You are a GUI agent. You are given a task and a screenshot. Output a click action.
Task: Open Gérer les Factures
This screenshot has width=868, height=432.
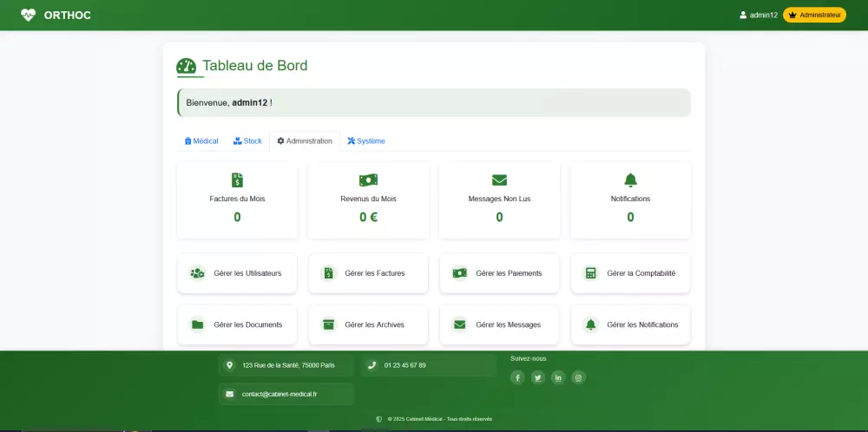click(368, 273)
